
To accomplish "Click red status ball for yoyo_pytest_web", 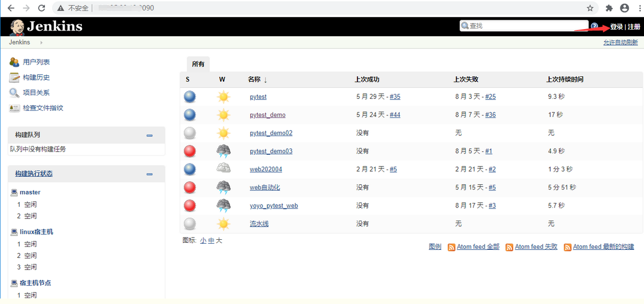I will (x=190, y=205).
